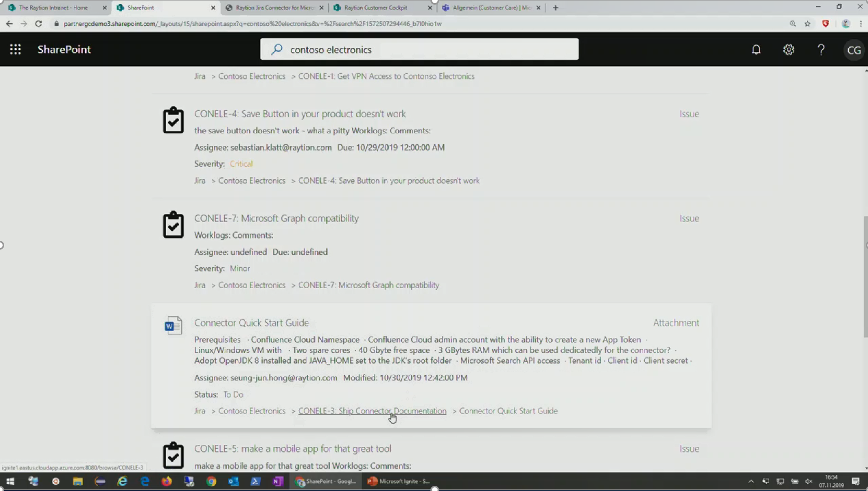Show hidden system tray icons
The width and height of the screenshot is (868, 491).
coord(751,481)
